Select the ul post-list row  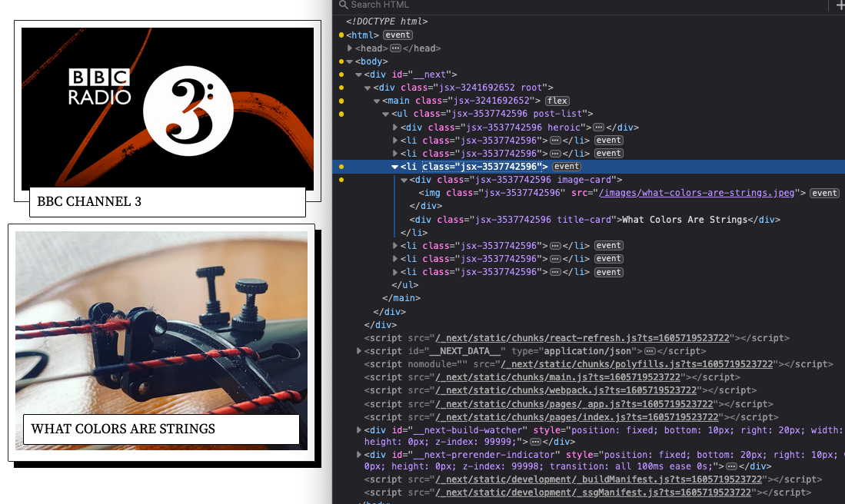(x=492, y=114)
